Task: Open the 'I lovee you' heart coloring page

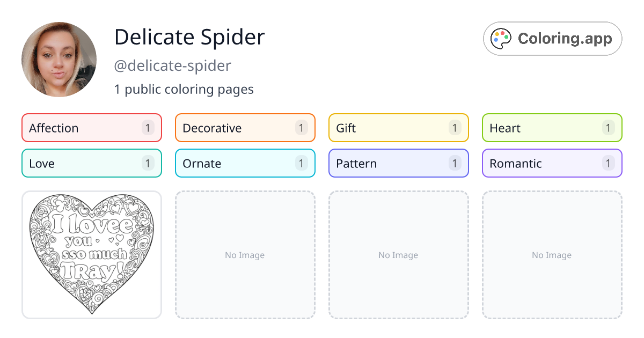Action: pyautogui.click(x=91, y=255)
